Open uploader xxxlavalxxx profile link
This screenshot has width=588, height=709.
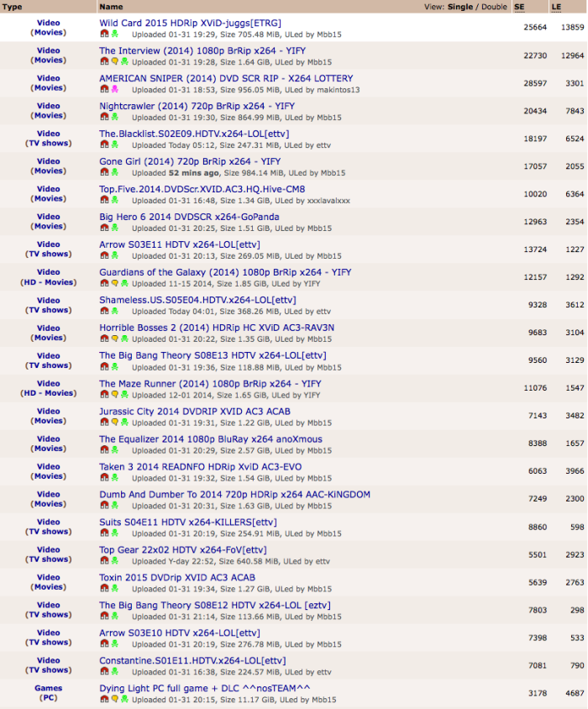click(x=328, y=200)
